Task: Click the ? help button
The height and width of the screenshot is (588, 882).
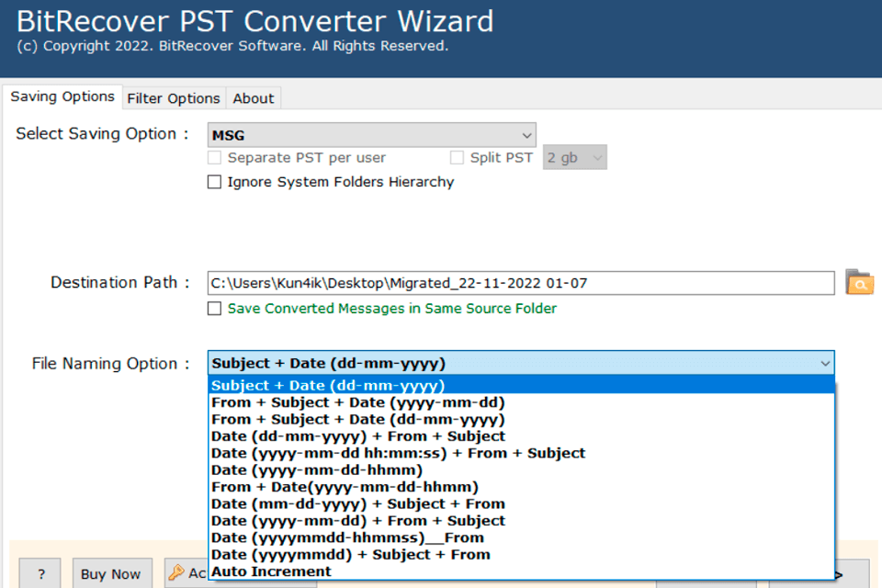Action: coord(40,574)
